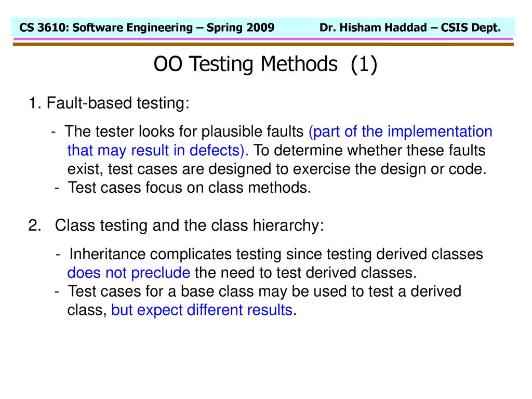Click the phrase the need to test derived classes

click(305, 273)
